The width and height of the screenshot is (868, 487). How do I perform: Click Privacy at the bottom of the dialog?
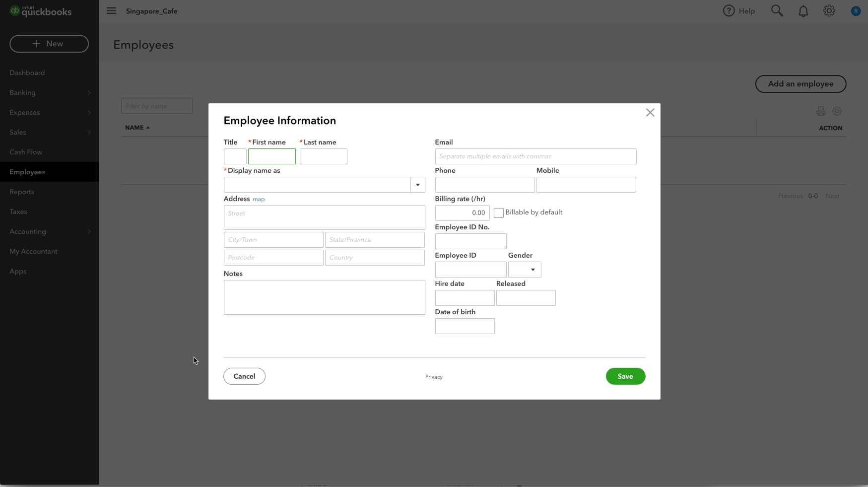coord(433,377)
